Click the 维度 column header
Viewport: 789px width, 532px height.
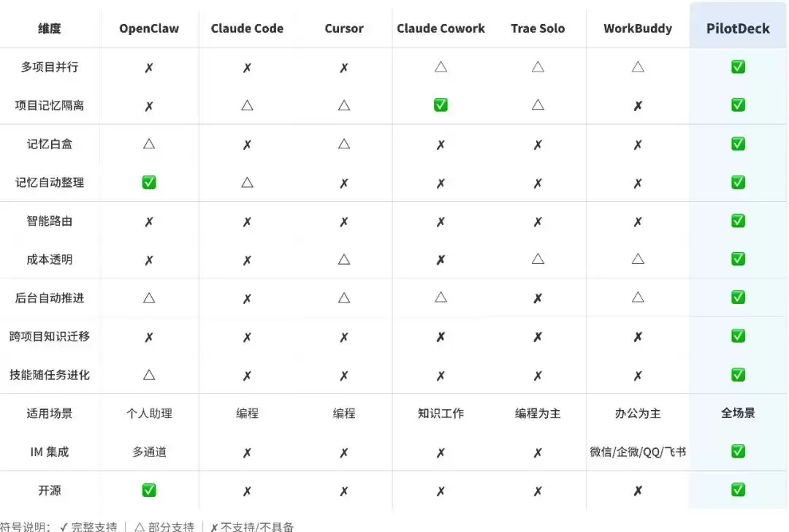(x=50, y=28)
